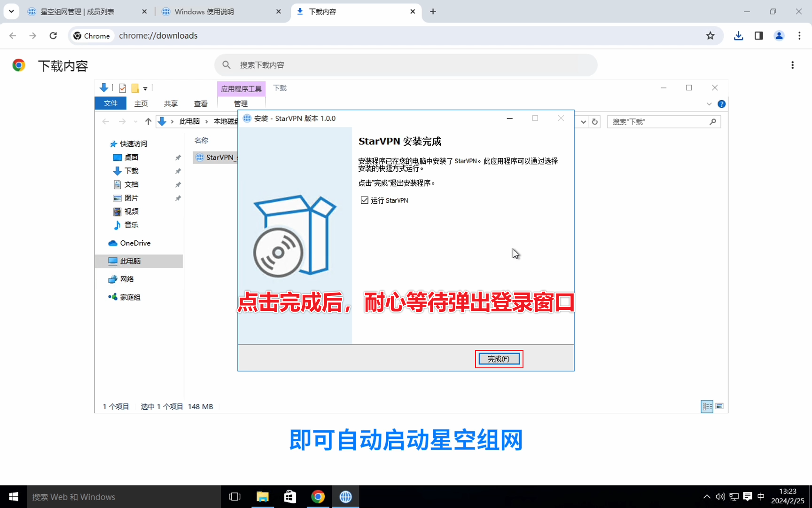Toggle the 运行 StarVPN checkbox
This screenshot has width=812, height=508.
(x=365, y=200)
